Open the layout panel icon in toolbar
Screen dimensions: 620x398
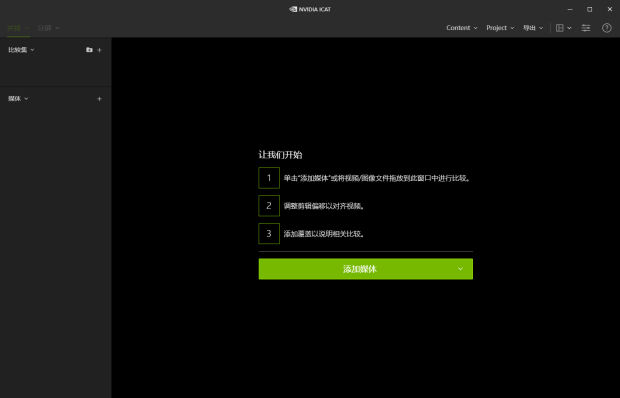pos(560,28)
